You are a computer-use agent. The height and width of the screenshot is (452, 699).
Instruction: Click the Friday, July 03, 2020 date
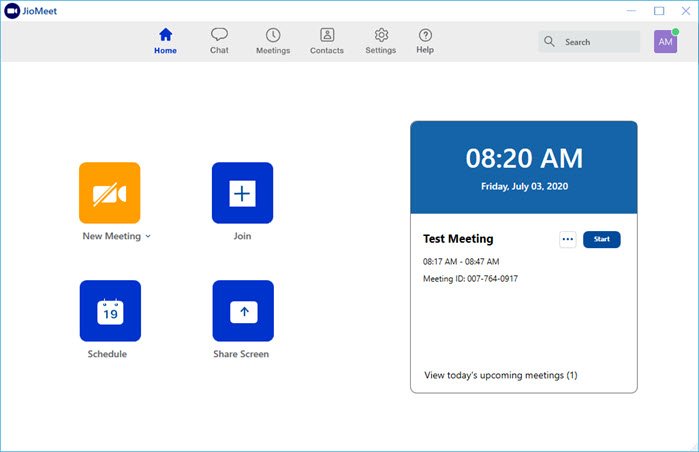[x=524, y=186]
